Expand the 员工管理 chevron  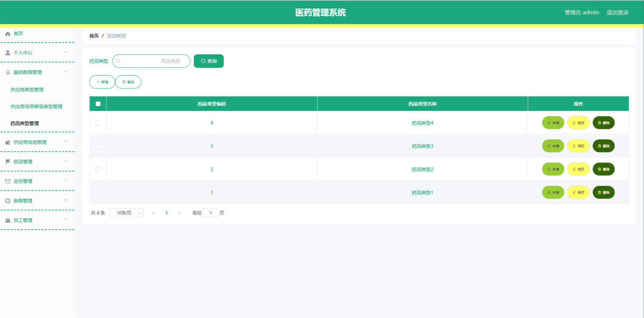point(66,220)
